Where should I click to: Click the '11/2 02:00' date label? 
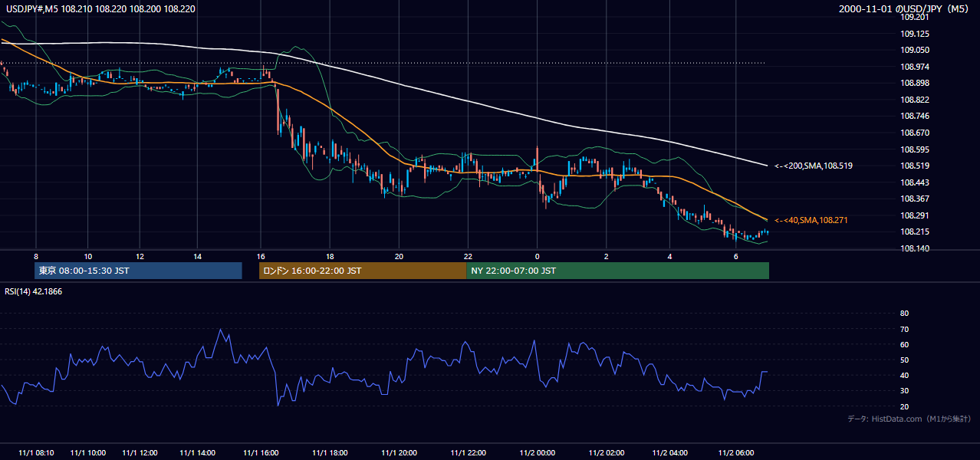(606, 452)
